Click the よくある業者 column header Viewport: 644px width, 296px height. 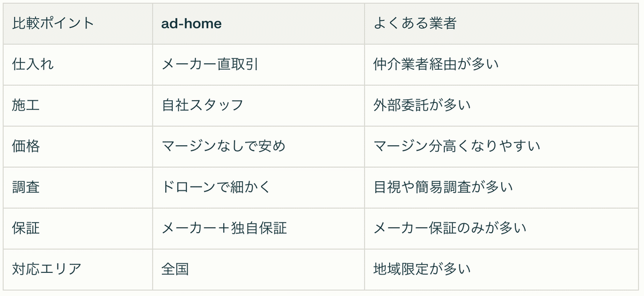(415, 24)
